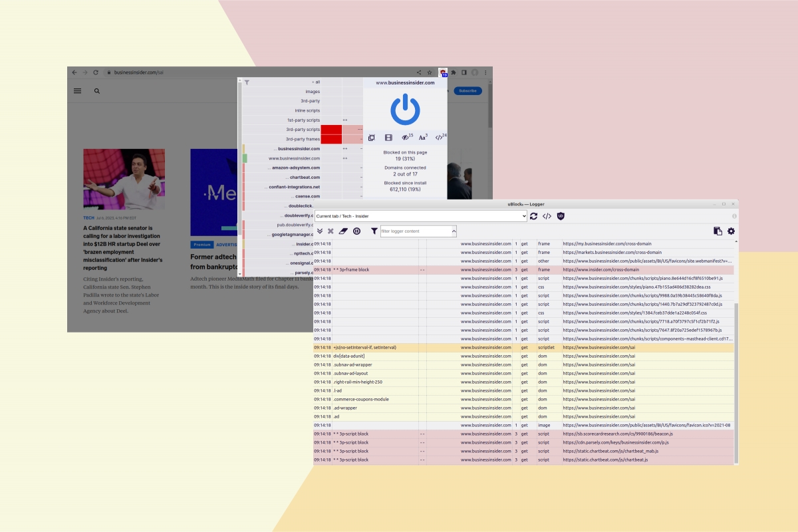
Task: Click the red 3rd-party scripts global rule cell
Action: pos(331,129)
